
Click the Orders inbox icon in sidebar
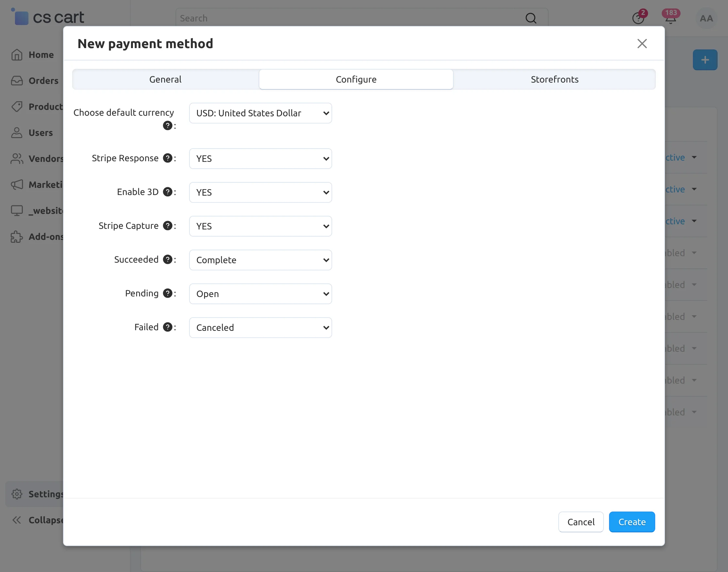(17, 81)
